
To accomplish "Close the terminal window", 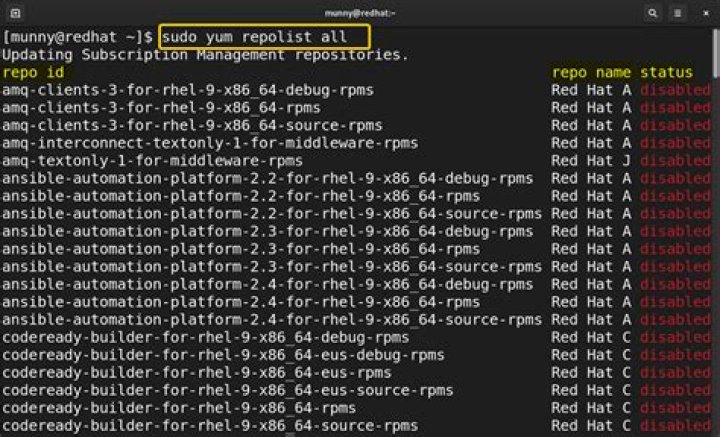I will tap(705, 12).
